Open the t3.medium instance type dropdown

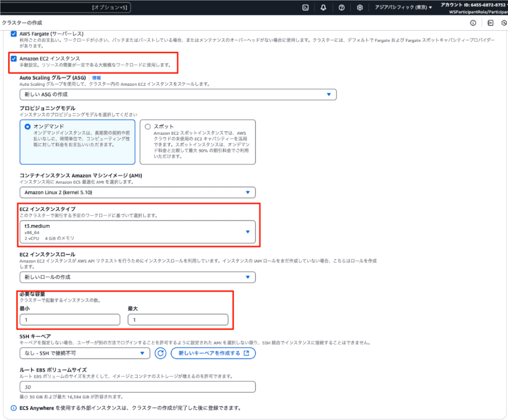coord(137,232)
